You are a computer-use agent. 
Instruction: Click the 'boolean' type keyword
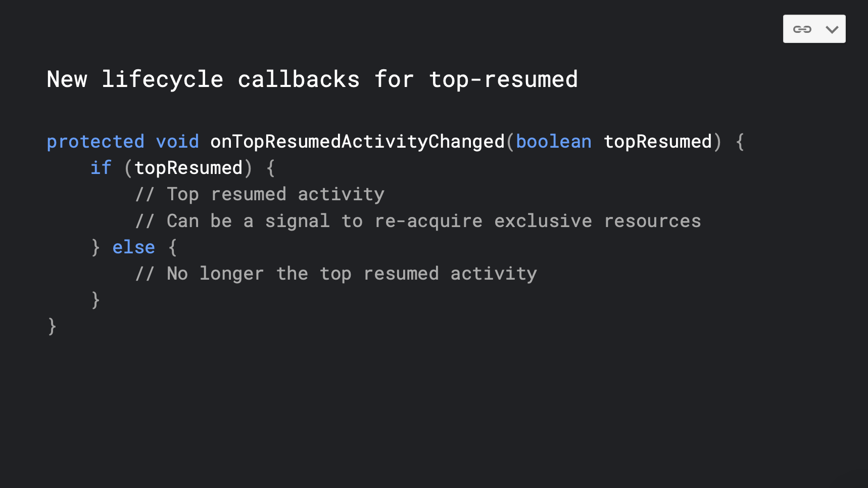554,142
